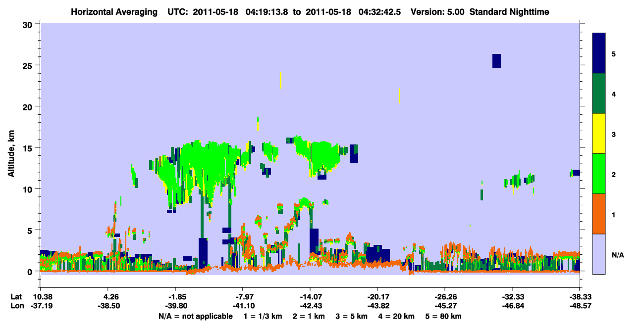
Task: Click the longitude value -38.50
Action: [108, 306]
